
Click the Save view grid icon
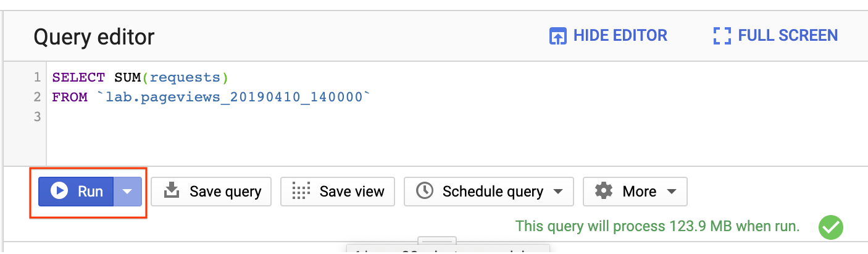coord(301,192)
